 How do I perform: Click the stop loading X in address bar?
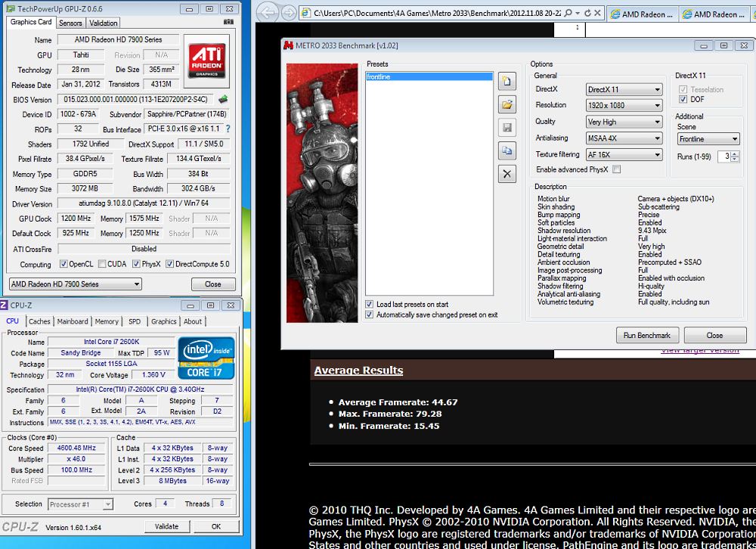[597, 13]
